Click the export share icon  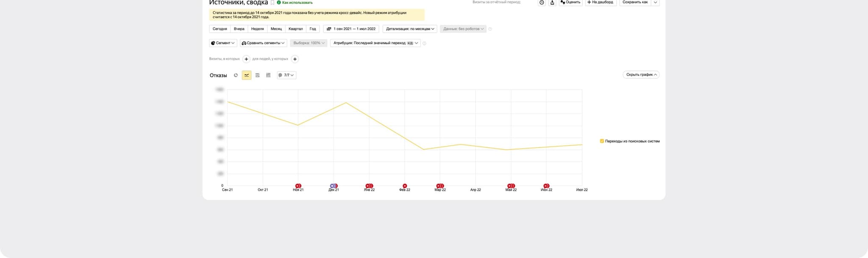(552, 3)
